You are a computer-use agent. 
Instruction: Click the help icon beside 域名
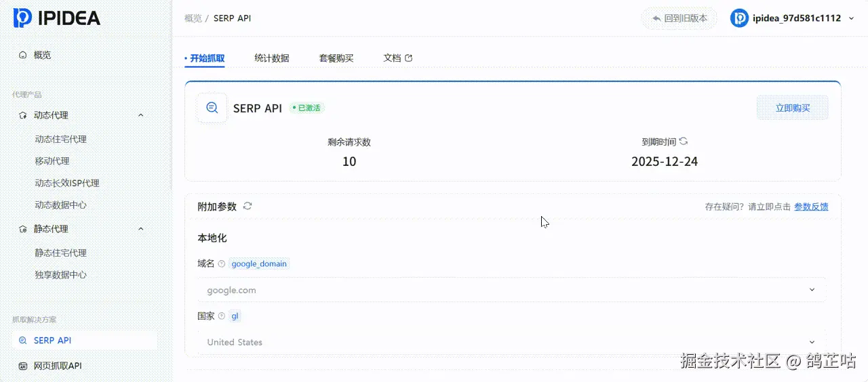pos(222,263)
